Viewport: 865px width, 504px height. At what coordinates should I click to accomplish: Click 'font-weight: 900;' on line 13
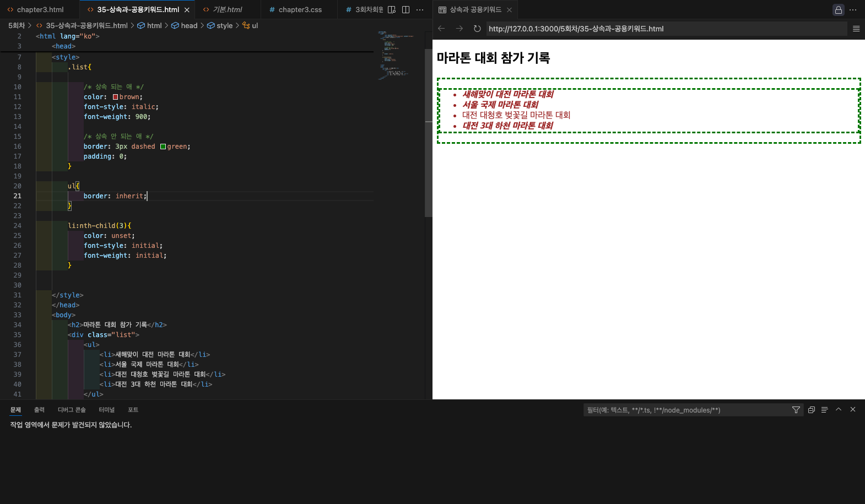[117, 117]
